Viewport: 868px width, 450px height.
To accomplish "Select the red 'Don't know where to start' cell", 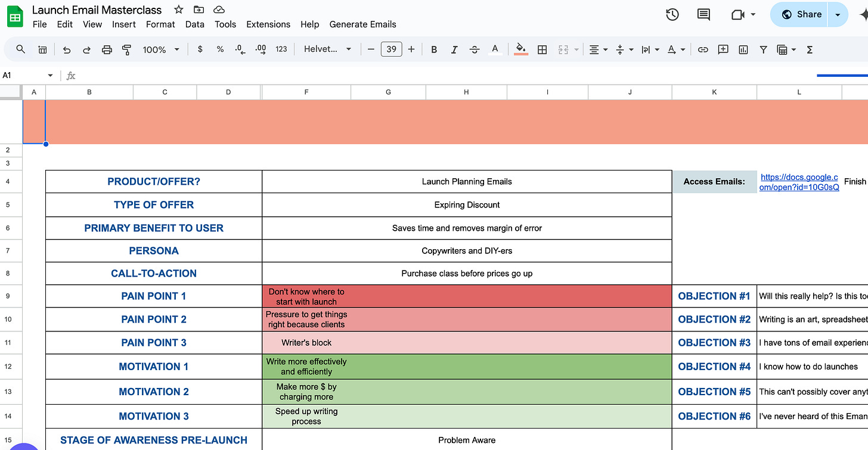I will coord(467,296).
